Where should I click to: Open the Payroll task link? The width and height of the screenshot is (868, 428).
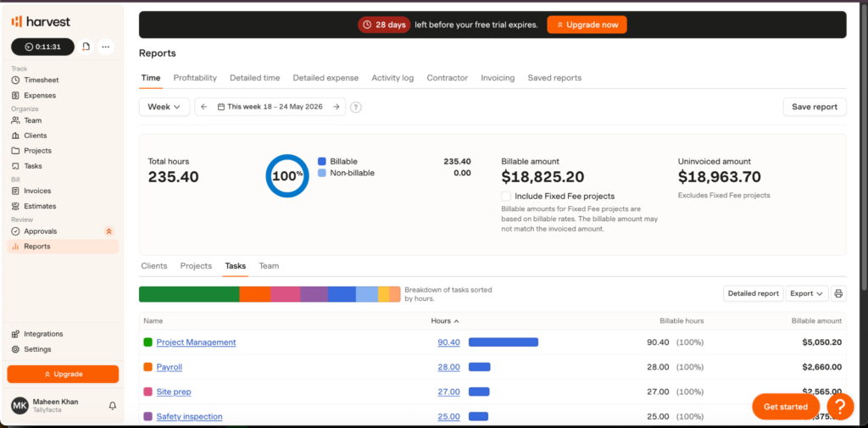point(170,367)
